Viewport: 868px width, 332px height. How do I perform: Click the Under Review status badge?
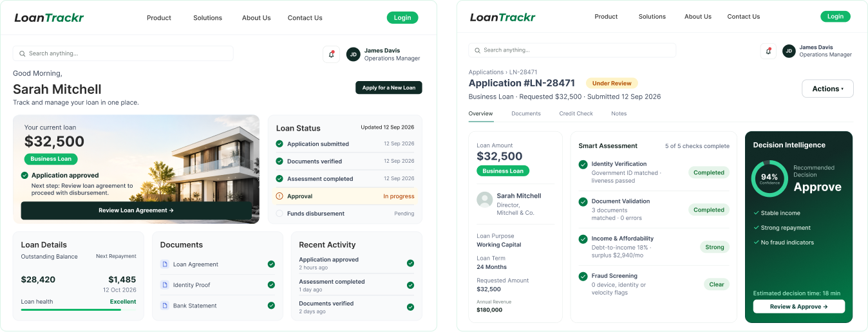(612, 83)
